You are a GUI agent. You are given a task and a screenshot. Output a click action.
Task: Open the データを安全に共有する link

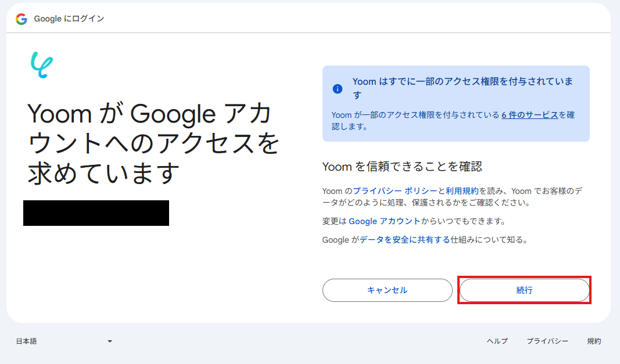(x=404, y=240)
